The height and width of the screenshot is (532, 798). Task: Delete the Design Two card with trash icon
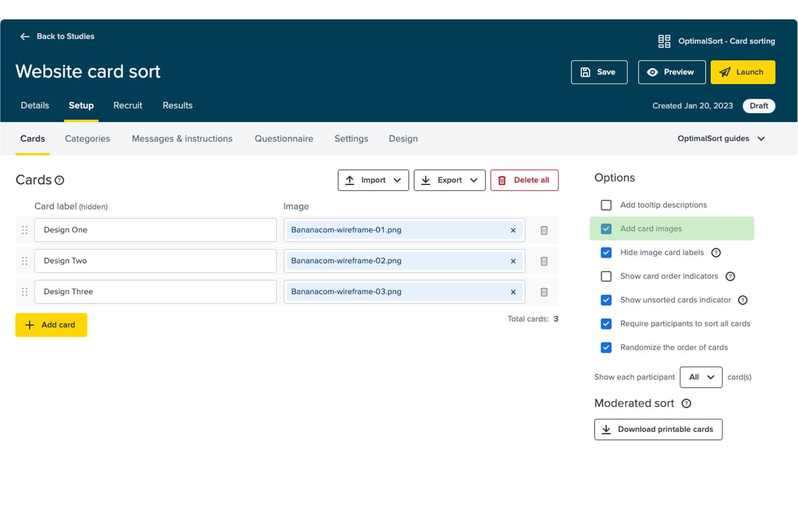544,261
